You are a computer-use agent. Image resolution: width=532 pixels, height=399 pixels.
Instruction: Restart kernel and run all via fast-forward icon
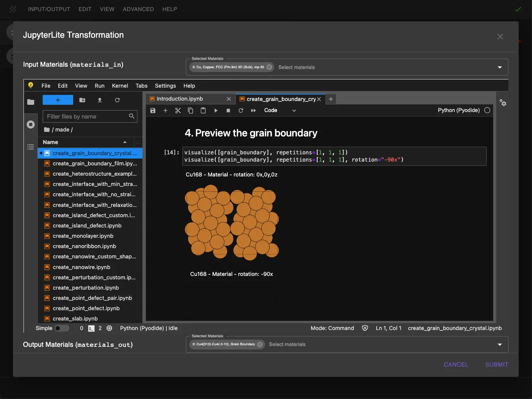254,110
